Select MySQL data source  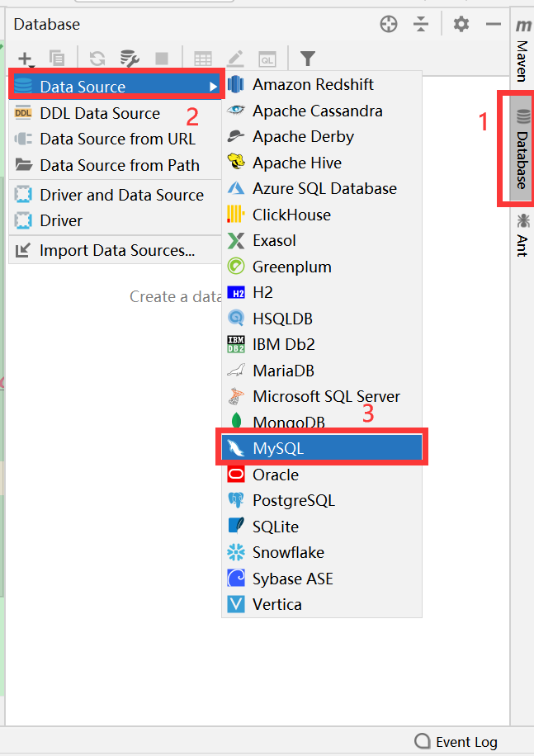click(321, 448)
